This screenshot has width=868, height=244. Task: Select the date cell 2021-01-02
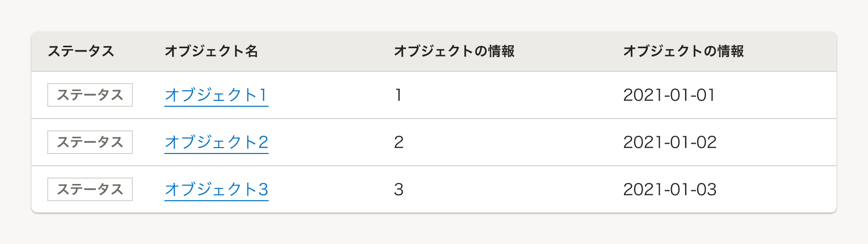[x=670, y=142]
